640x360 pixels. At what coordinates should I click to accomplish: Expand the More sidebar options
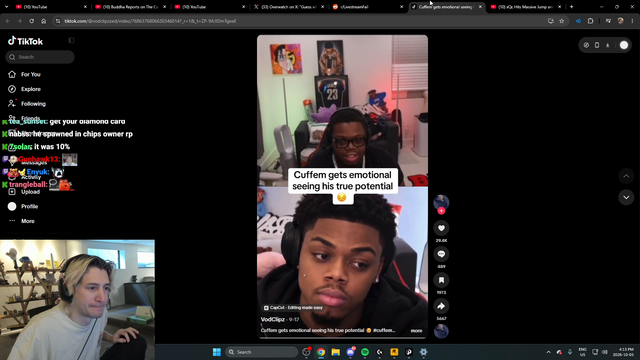point(22,221)
